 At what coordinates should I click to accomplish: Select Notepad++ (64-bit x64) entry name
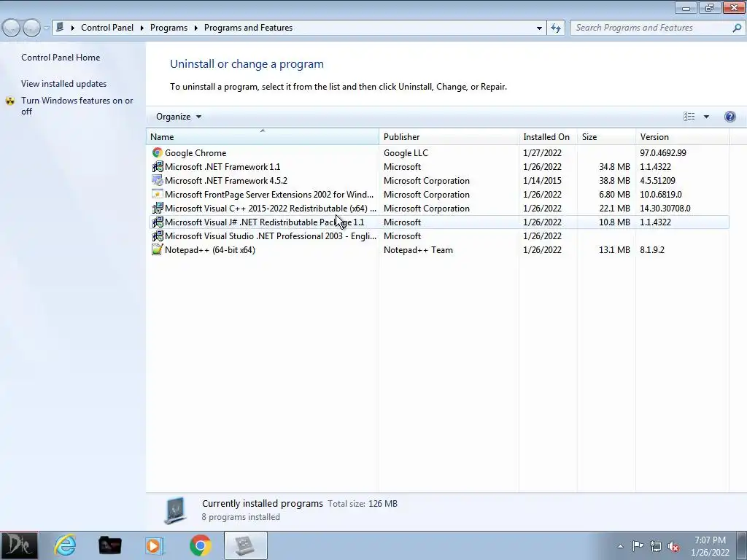click(x=209, y=249)
